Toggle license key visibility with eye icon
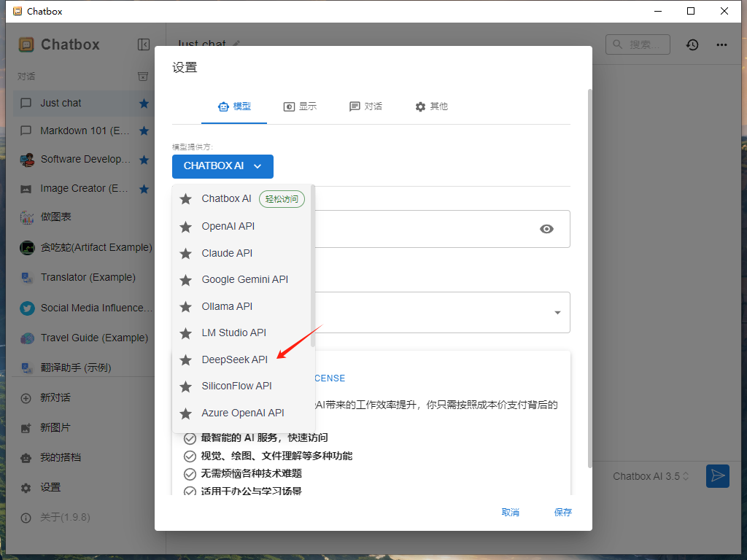This screenshot has height=560, width=747. pos(546,229)
